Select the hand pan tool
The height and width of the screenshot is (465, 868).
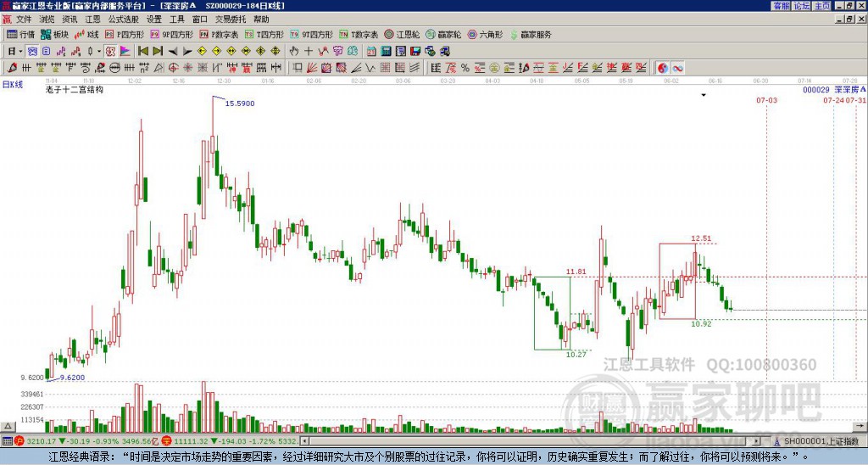[294, 52]
